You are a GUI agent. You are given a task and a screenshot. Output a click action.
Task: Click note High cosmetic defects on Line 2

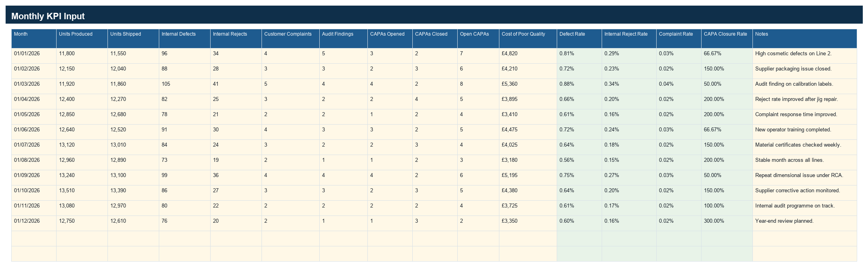click(x=805, y=56)
